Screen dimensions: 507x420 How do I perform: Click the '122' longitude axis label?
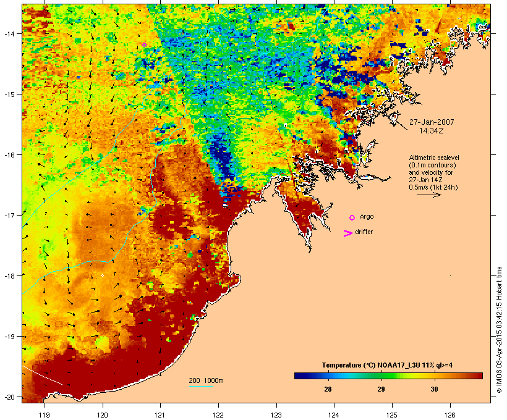[218, 415]
